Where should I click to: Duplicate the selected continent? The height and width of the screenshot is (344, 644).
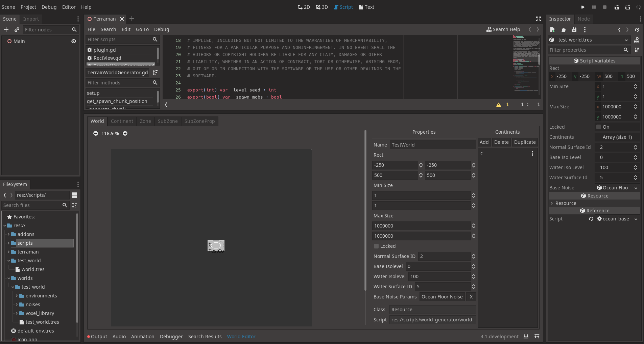coord(525,142)
